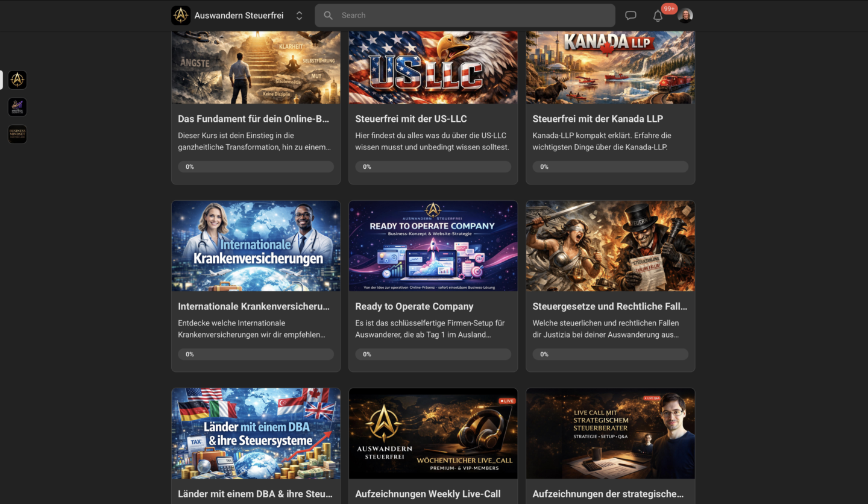Viewport: 868px width, 504px height.
Task: Click the Das Fundament course progress bar
Action: [256, 166]
